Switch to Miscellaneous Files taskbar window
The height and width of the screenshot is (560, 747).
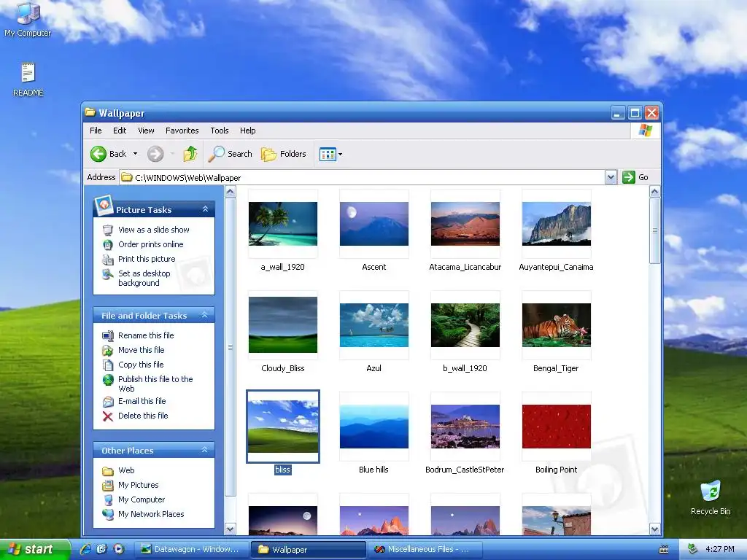[x=424, y=549]
